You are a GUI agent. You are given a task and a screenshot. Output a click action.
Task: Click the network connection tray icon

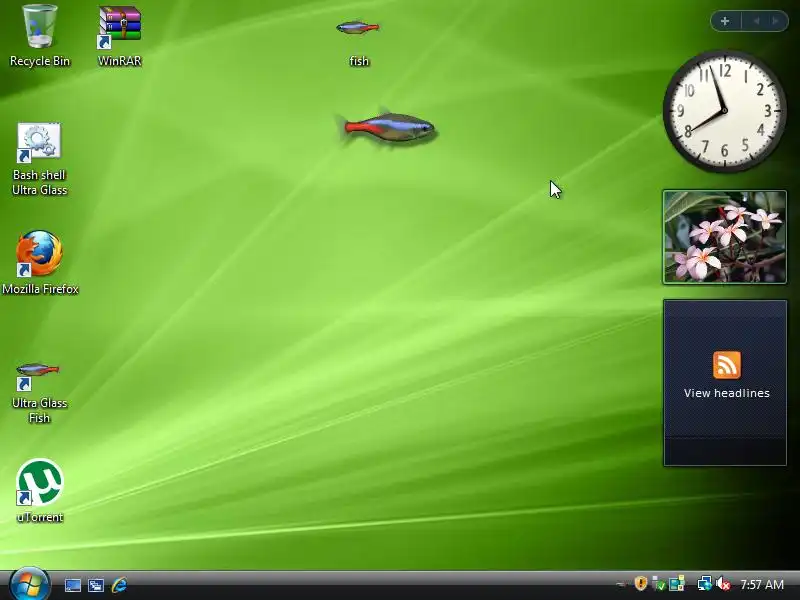(x=704, y=583)
